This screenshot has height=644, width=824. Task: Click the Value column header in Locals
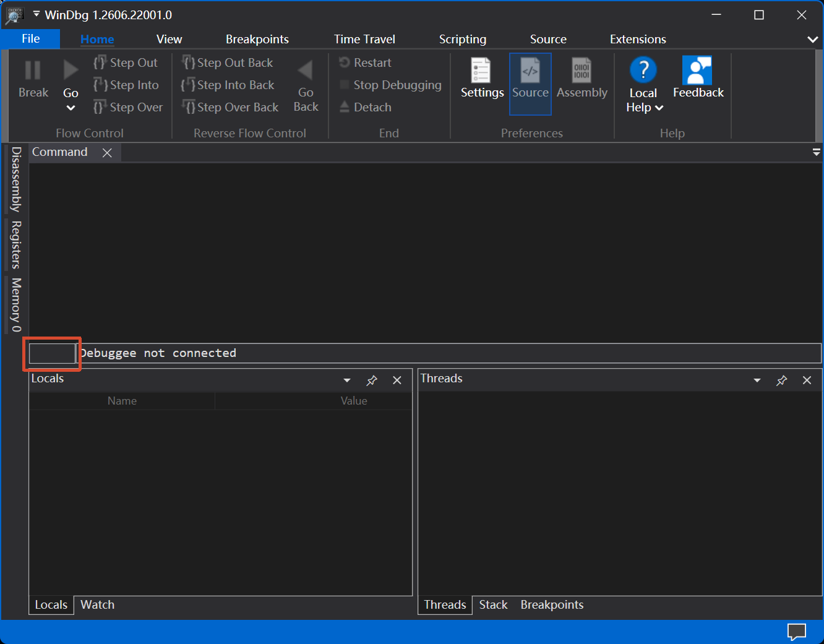354,401
